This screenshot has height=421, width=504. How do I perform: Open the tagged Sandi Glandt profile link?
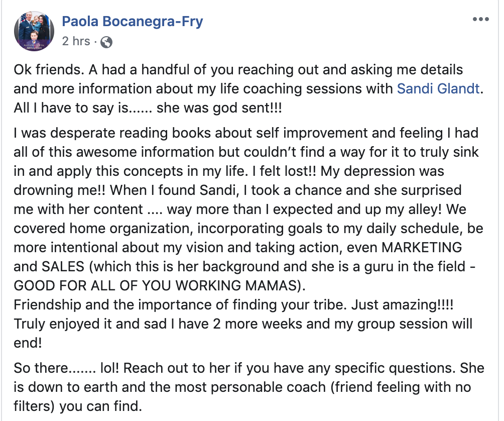coord(438,89)
